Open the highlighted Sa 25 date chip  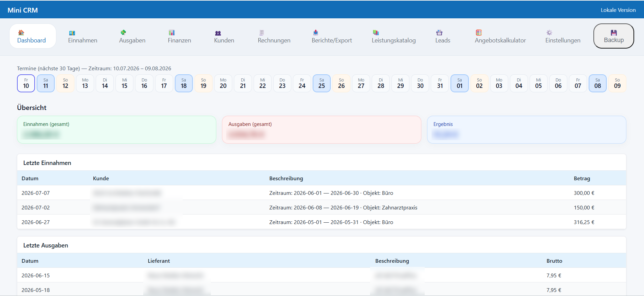321,83
